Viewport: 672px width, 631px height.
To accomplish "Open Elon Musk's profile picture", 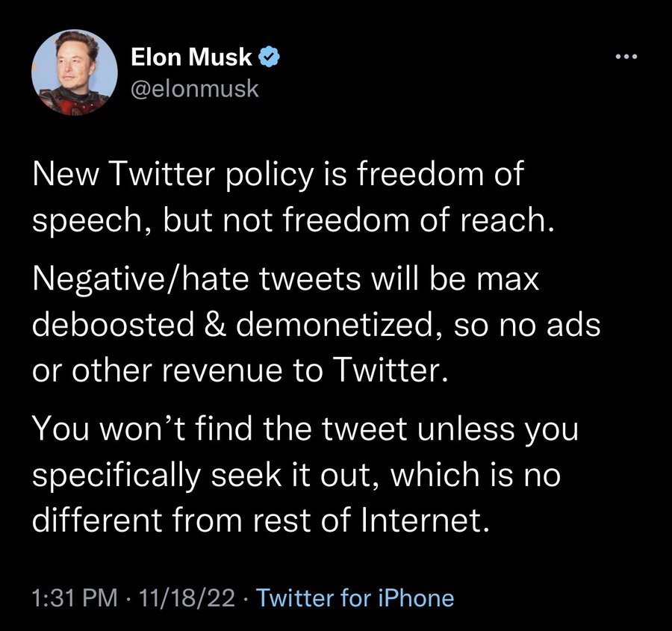I will point(75,72).
